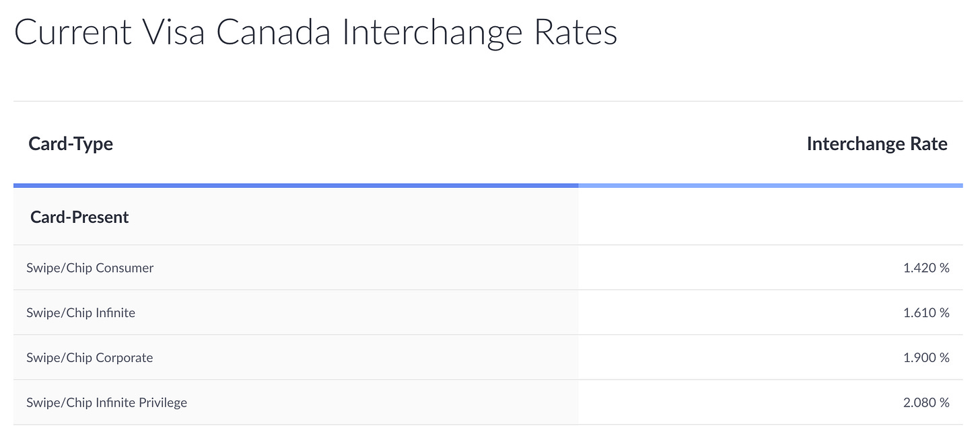
Task: Select the Swipe/Chip Infinite Privilege row label
Action: 107,402
